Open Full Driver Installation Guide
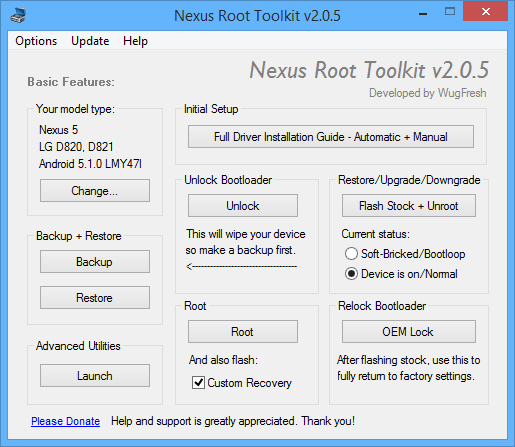Image resolution: width=515 pixels, height=447 pixels. click(331, 137)
